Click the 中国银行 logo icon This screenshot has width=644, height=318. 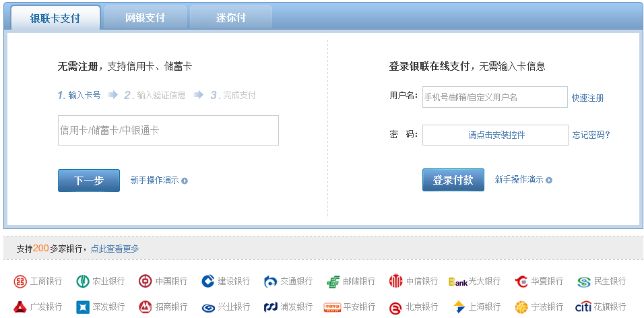click(x=145, y=282)
